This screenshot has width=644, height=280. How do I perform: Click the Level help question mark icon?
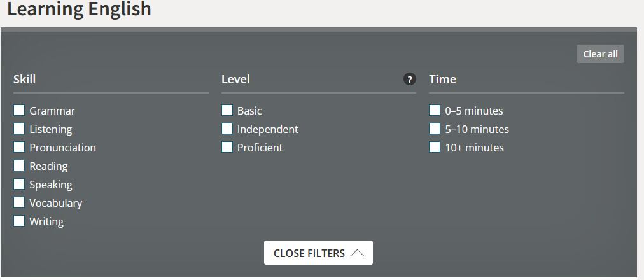pos(409,80)
